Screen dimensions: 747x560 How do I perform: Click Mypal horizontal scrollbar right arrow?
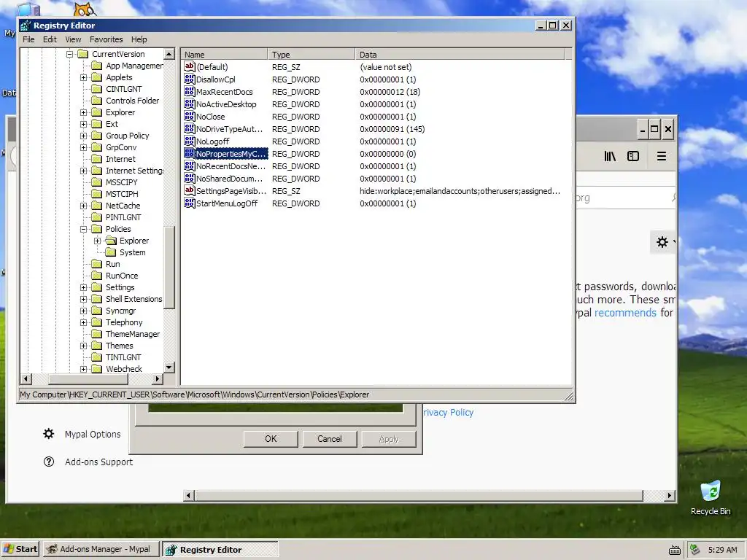click(x=670, y=496)
